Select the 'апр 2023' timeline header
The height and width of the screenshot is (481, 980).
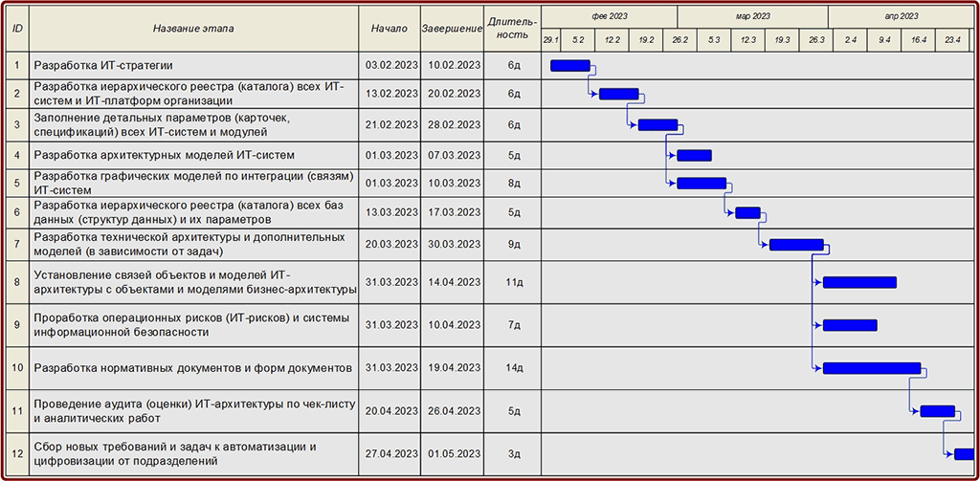pos(901,16)
